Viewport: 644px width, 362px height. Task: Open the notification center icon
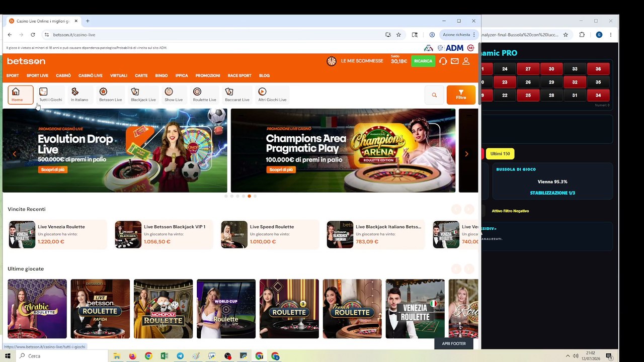click(x=608, y=356)
